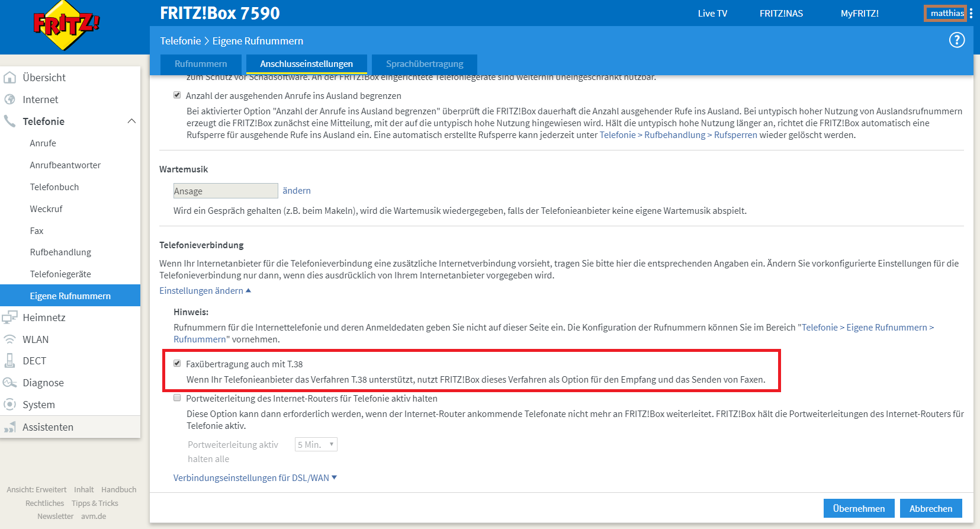
Task: Expand 'Verbindungseinstellungen für DSL/WAN'
Action: click(255, 478)
